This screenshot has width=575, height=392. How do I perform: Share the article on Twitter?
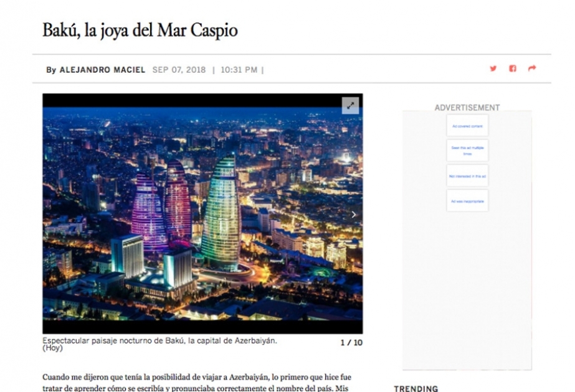(x=493, y=68)
